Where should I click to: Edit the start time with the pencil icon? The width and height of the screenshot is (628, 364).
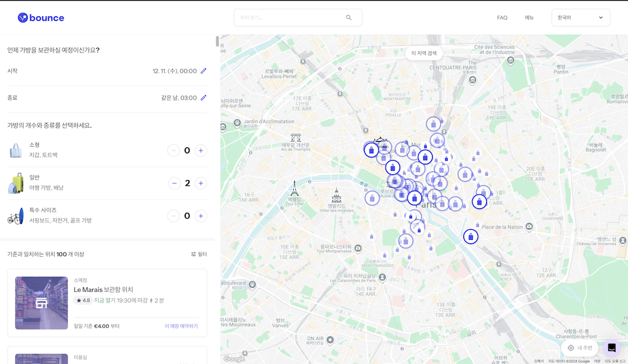coord(203,71)
